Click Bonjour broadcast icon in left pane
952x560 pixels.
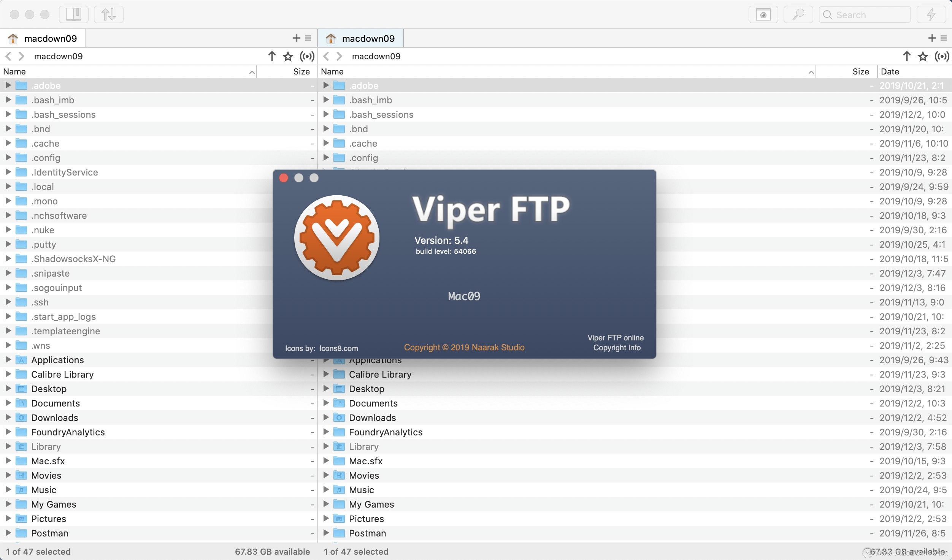(x=307, y=56)
